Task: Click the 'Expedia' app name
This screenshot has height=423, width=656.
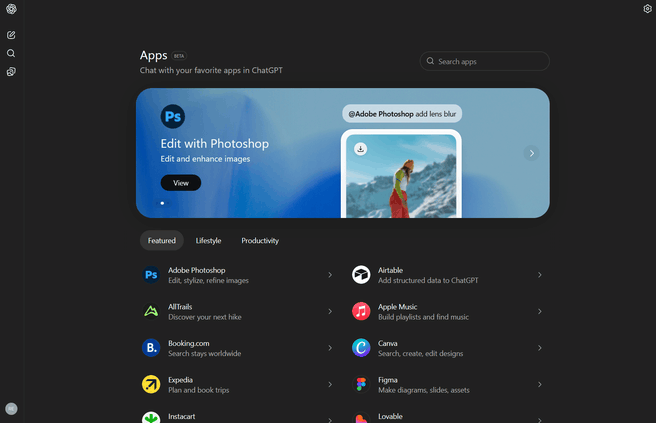Action: (x=180, y=380)
